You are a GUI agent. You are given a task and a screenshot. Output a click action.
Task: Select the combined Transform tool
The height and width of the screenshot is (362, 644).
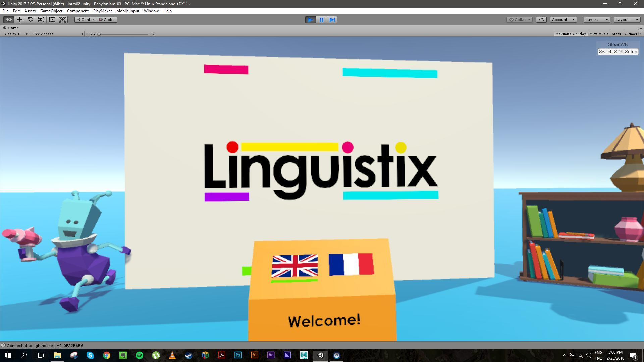(62, 20)
